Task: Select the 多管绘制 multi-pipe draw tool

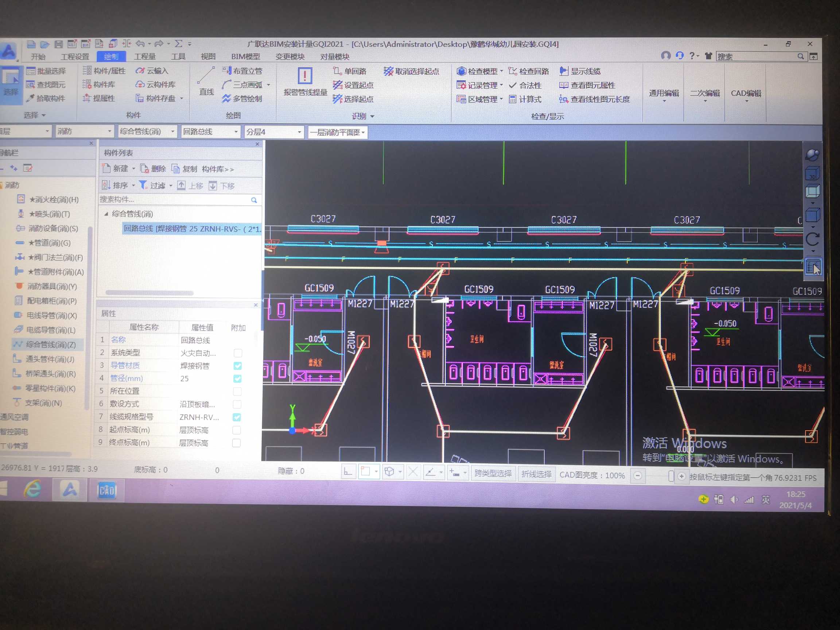Action: pyautogui.click(x=242, y=99)
